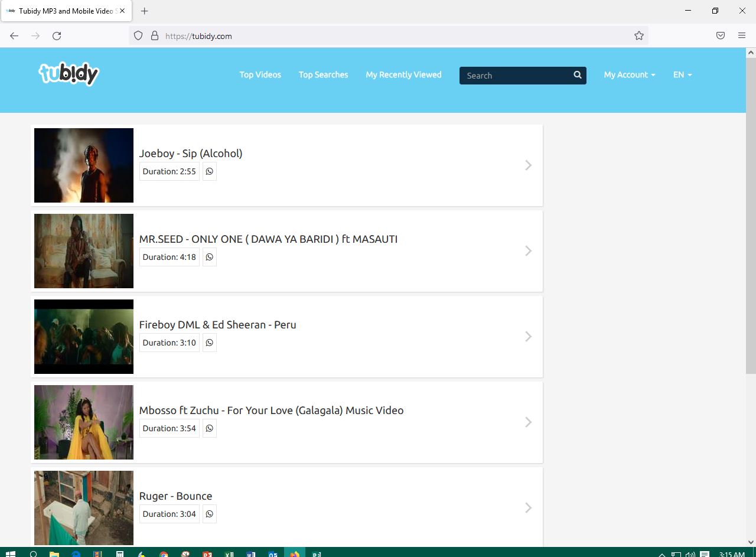The height and width of the screenshot is (557, 756).
Task: Open Fireboy DML & Ed Sheeran - Peru title
Action: pos(217,325)
